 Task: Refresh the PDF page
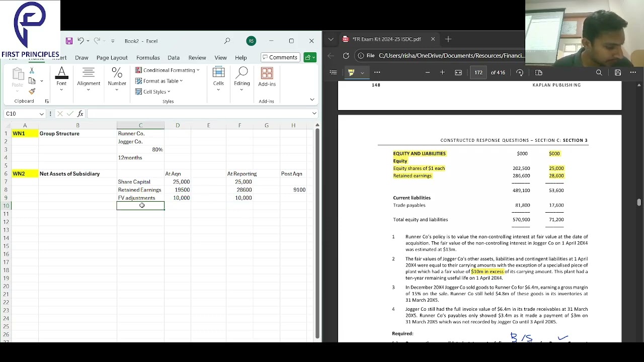pos(346,56)
